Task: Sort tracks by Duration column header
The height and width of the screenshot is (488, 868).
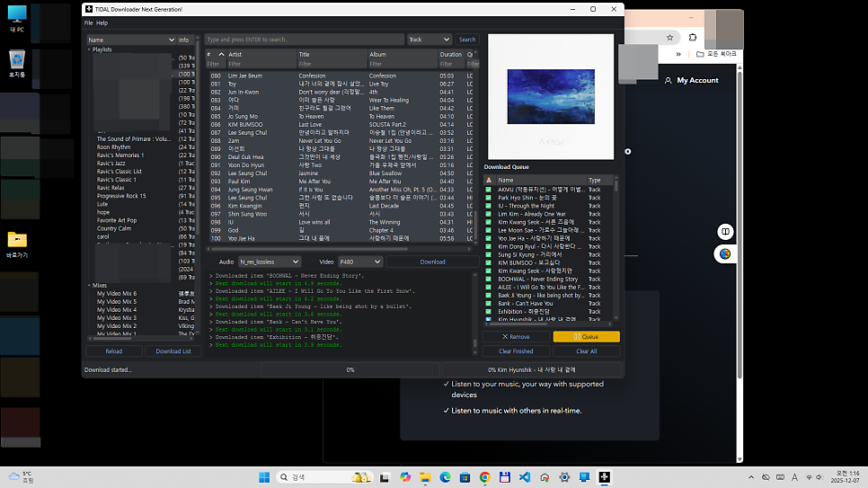Action: tap(450, 54)
